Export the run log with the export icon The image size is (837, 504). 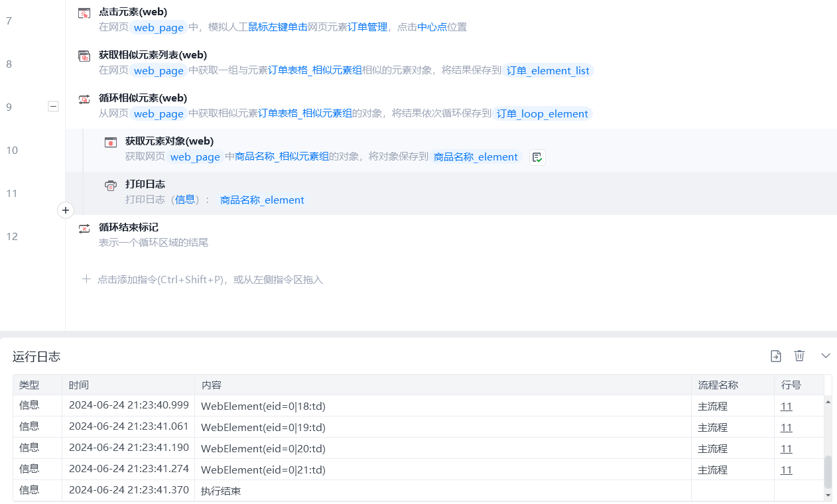tap(776, 356)
